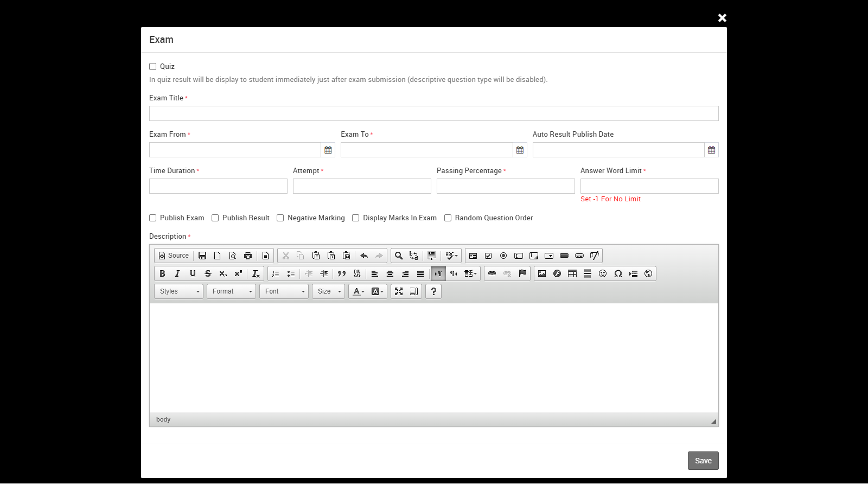Open the Exam From calendar picker
868x484 pixels.
pos(328,150)
